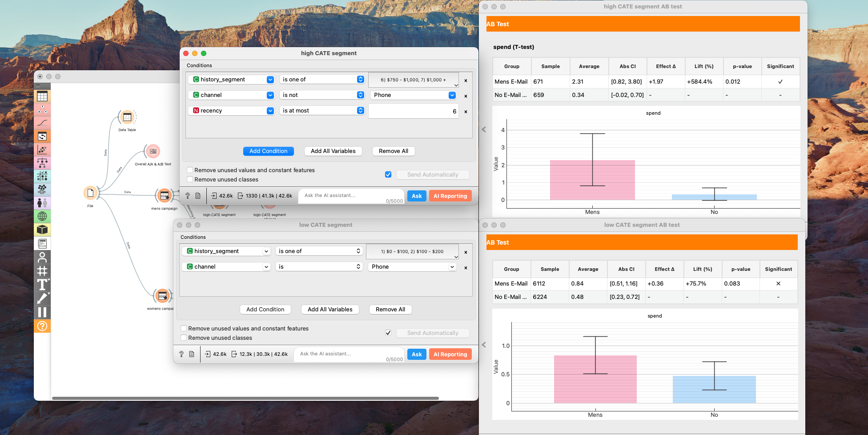Image resolution: width=868 pixels, height=435 pixels.
Task: Open the recency variable dropdown
Action: pos(233,111)
